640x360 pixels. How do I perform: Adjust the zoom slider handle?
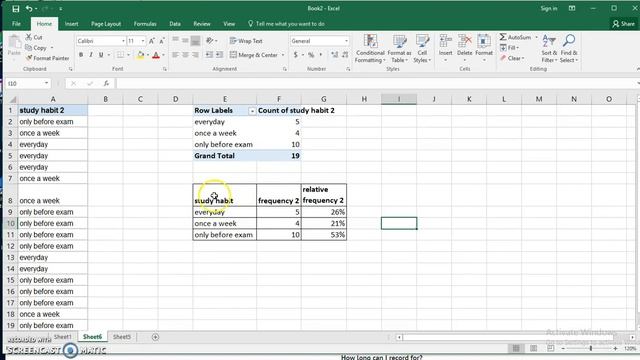591,348
